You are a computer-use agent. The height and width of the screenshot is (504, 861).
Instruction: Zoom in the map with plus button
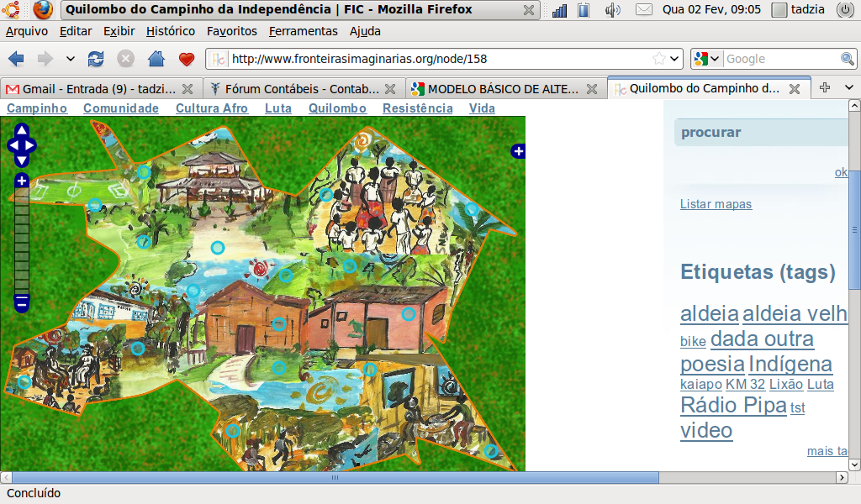21,181
